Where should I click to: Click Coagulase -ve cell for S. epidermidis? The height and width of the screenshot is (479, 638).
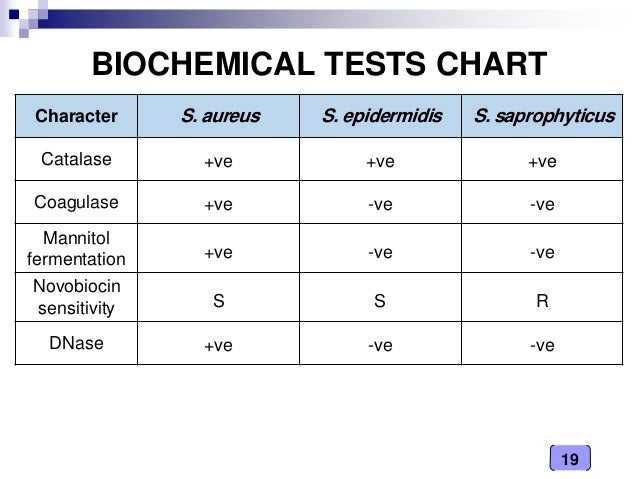coord(380,204)
